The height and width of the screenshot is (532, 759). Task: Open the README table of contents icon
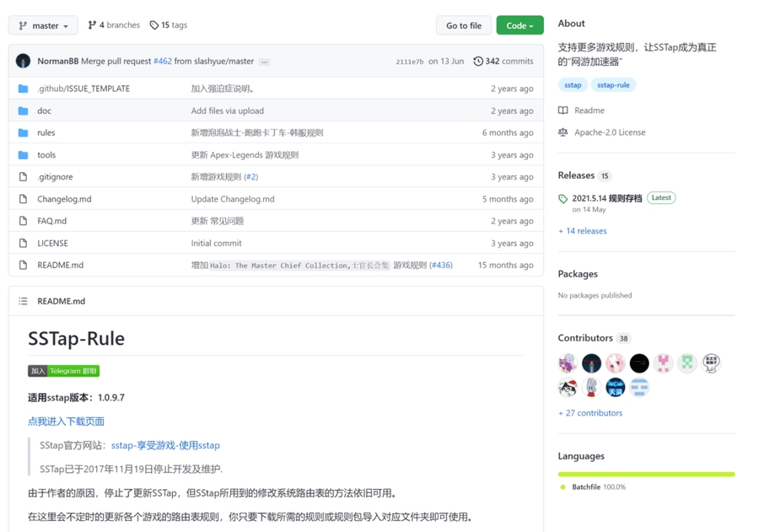point(23,301)
